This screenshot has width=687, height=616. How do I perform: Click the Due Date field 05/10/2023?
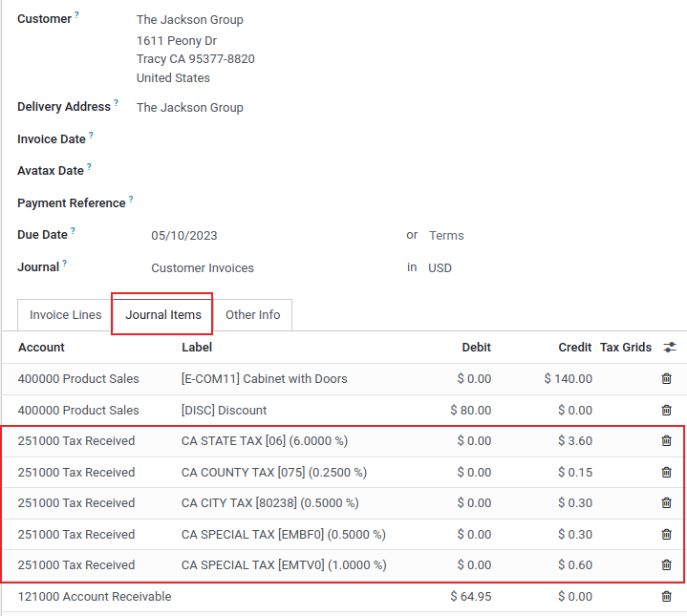tap(268, 236)
